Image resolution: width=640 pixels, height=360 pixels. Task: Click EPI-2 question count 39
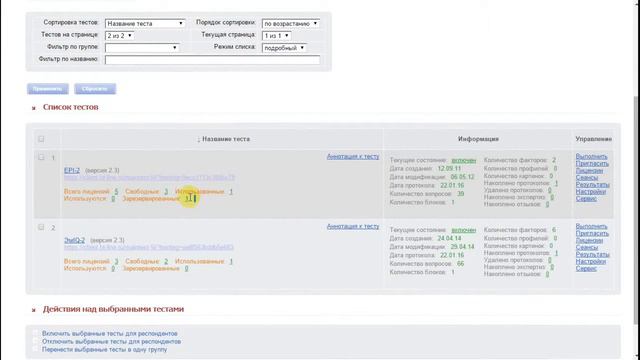pos(460,194)
